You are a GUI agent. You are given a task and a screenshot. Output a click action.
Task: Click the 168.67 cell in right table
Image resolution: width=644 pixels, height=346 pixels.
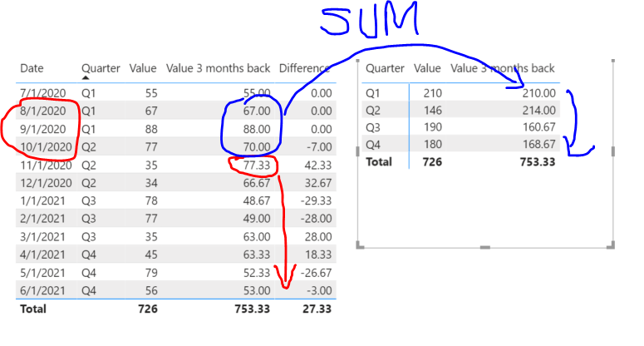click(x=538, y=144)
